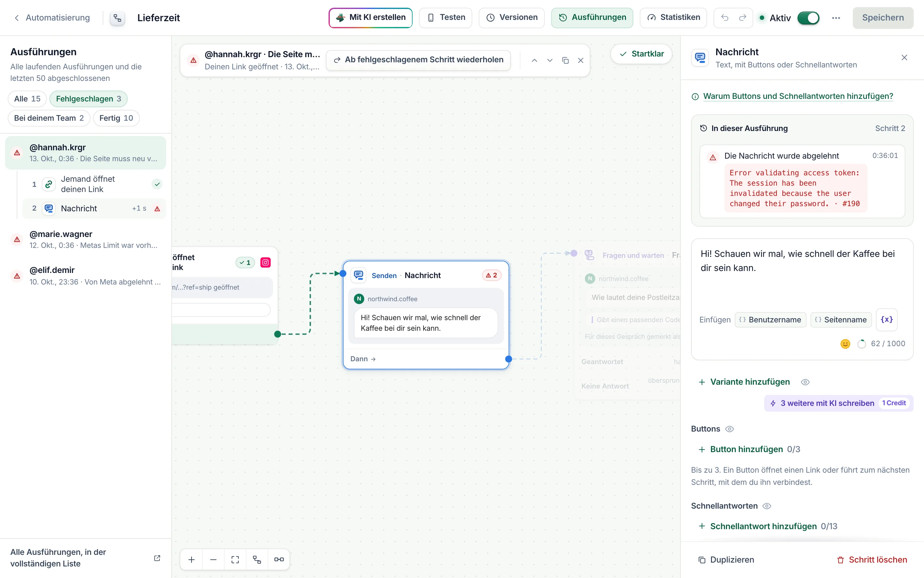Click Ab fehlgeschlagenem Schritt wiederholen

(x=418, y=60)
